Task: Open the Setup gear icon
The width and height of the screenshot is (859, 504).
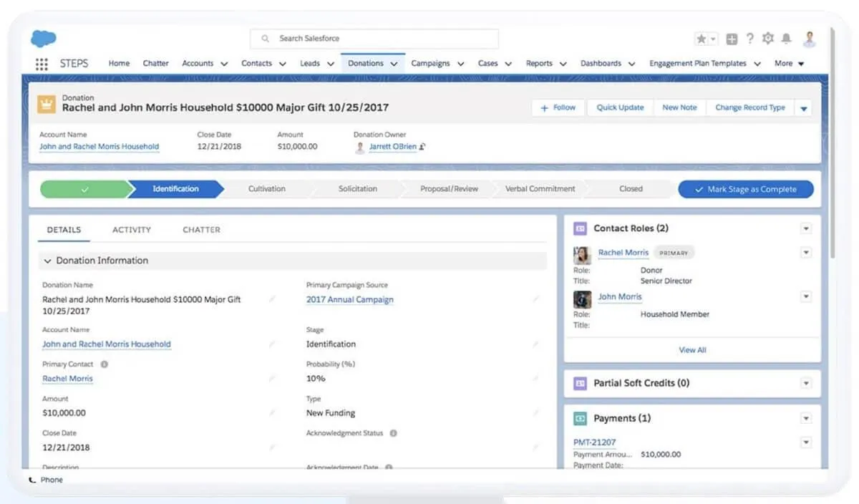Action: (768, 39)
